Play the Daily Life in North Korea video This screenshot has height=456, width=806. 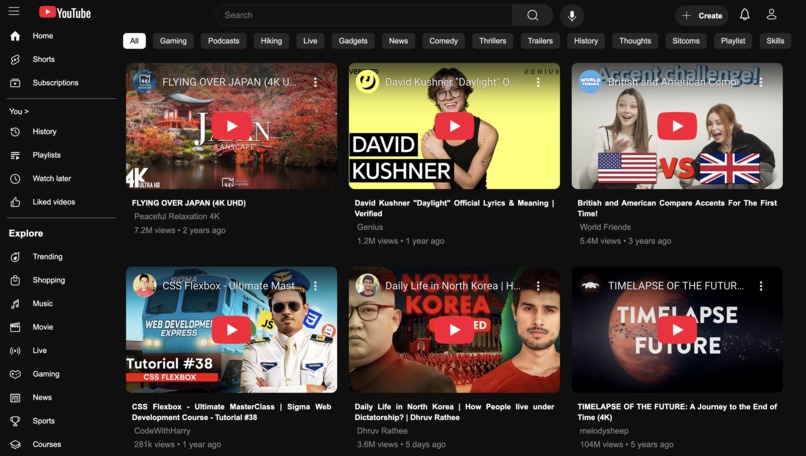point(454,330)
